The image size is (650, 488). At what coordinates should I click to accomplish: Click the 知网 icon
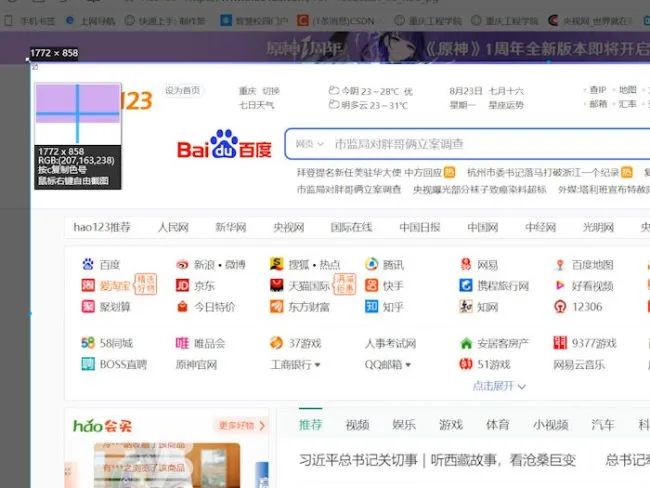(x=466, y=306)
